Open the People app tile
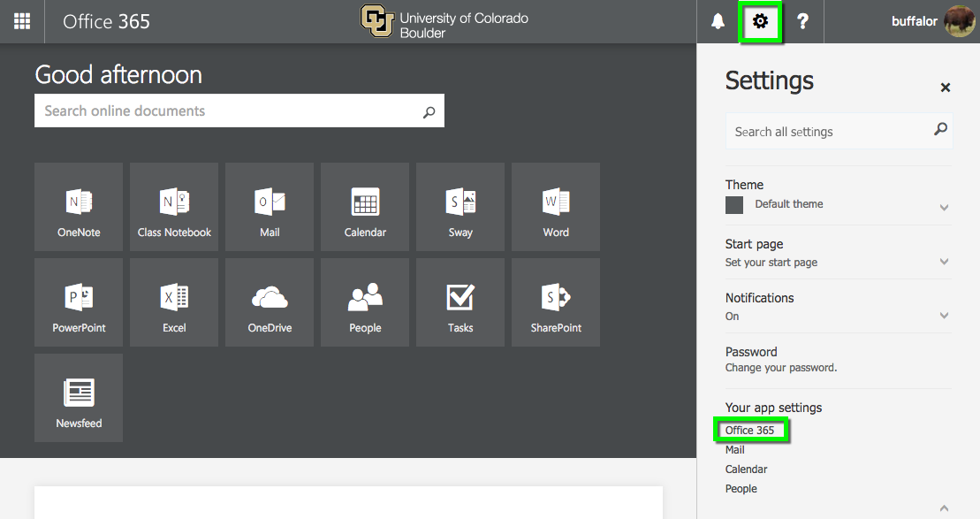Image resolution: width=980 pixels, height=519 pixels. (x=365, y=302)
